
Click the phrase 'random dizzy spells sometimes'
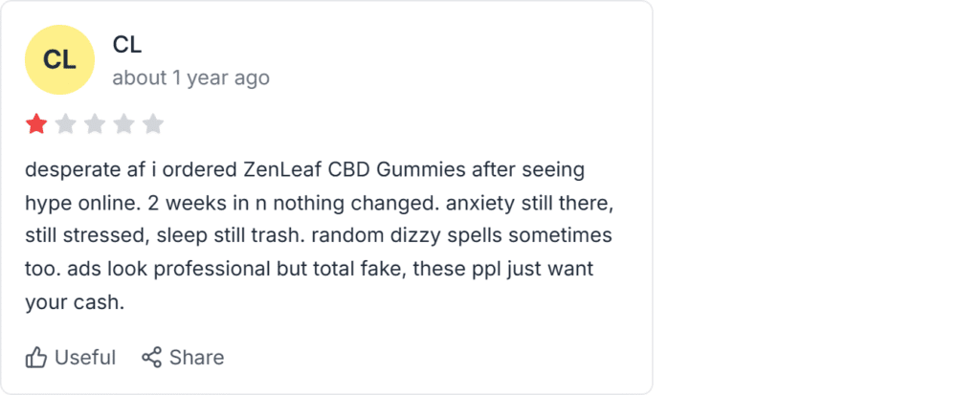[461, 236]
